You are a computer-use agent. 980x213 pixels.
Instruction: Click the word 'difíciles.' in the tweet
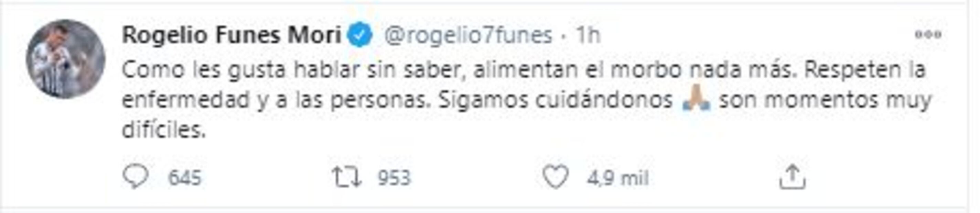(x=164, y=130)
